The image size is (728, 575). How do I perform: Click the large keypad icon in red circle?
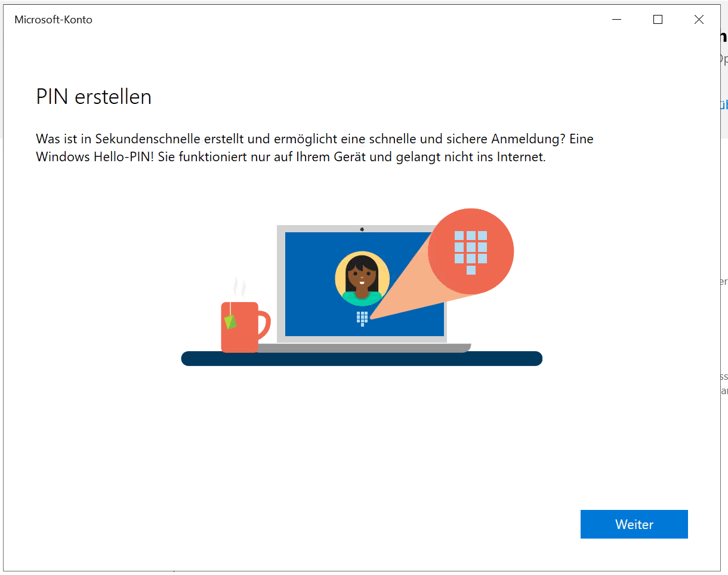(471, 251)
